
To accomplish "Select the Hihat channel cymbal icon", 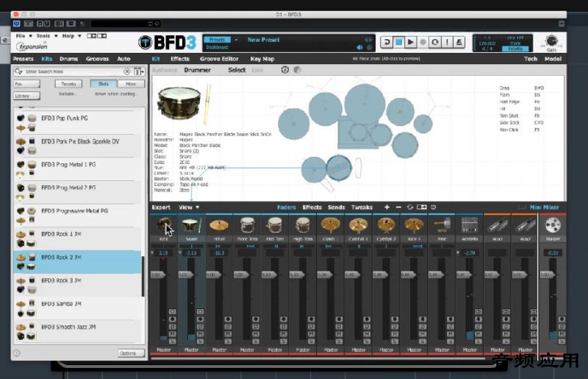I will (219, 225).
